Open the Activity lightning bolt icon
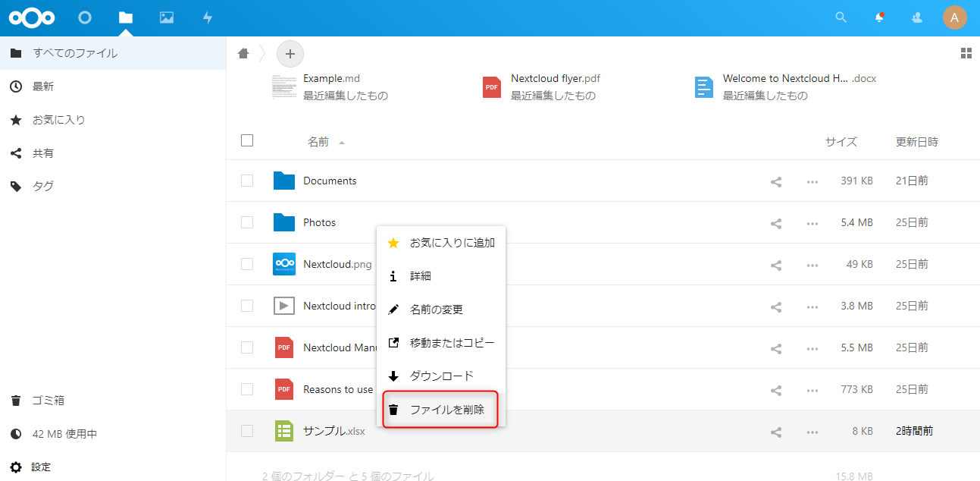The image size is (980, 481). pos(208,17)
